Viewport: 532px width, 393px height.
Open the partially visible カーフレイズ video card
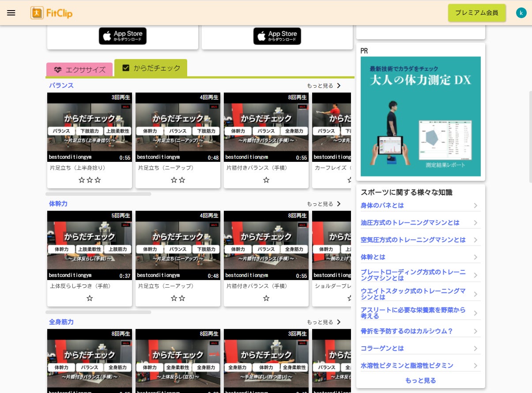tap(332, 140)
